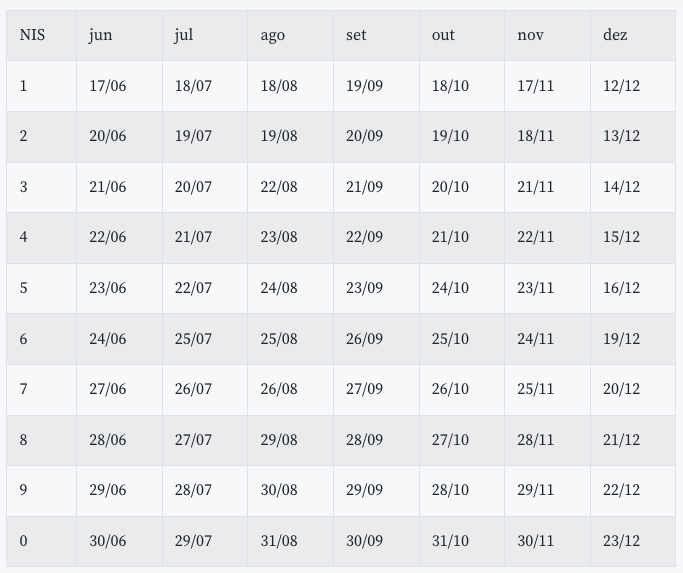Click the 23/12 date cell
The image size is (683, 573).
point(621,541)
